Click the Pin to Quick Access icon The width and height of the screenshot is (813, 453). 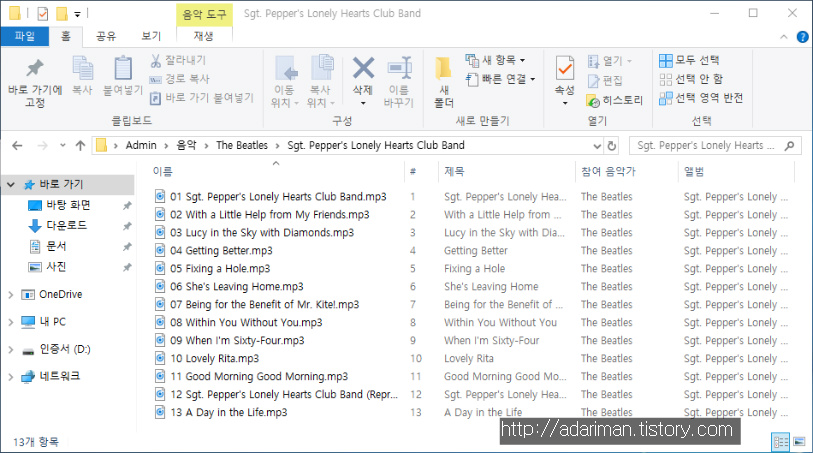point(35,68)
